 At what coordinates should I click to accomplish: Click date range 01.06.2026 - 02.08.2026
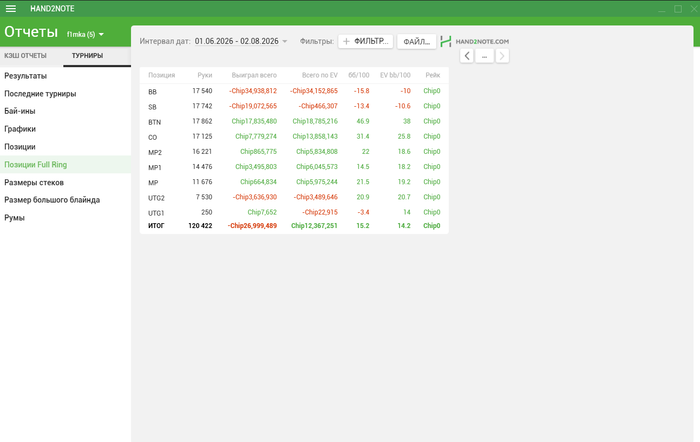[x=237, y=41]
